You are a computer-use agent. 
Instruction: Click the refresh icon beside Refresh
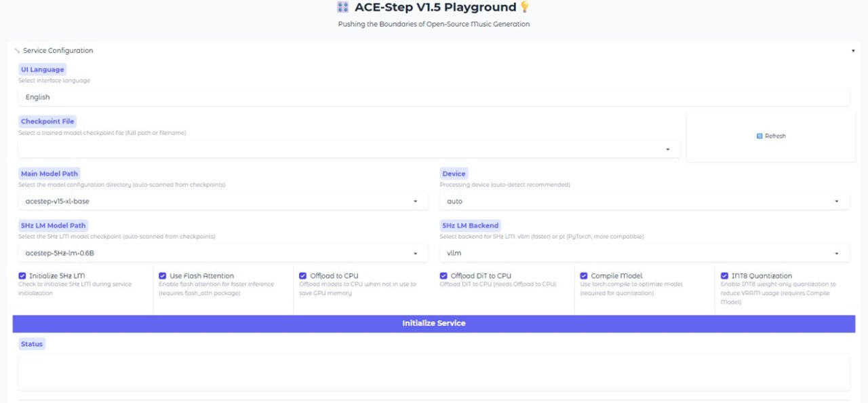coord(759,136)
